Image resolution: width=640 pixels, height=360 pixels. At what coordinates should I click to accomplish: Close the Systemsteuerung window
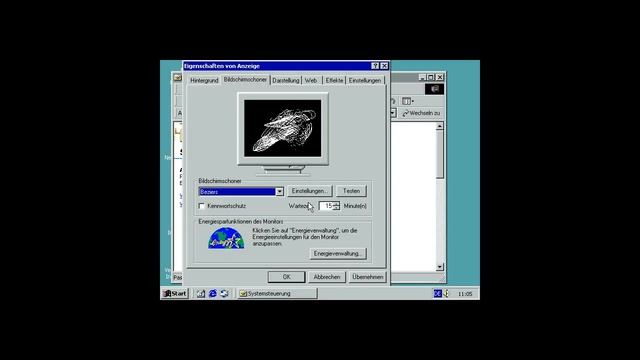pos(440,77)
